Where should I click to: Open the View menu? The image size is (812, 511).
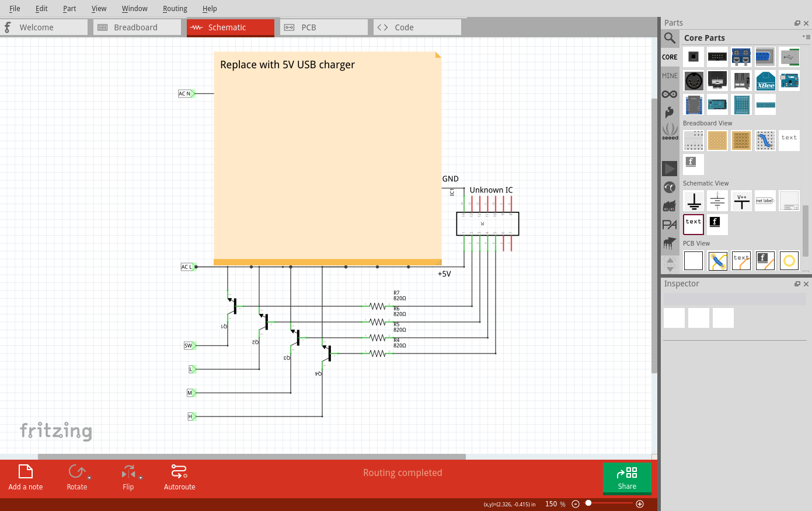pyautogui.click(x=99, y=8)
